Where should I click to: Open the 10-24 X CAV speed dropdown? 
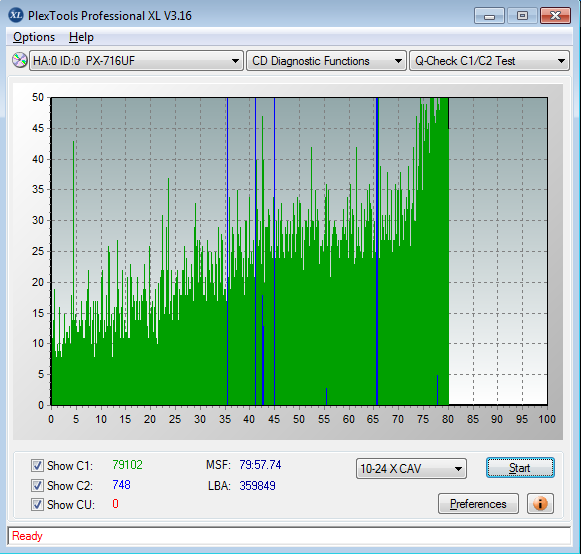[411, 469]
